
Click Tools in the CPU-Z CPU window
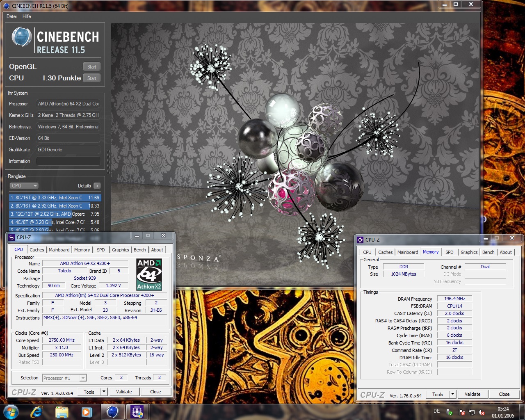click(89, 392)
